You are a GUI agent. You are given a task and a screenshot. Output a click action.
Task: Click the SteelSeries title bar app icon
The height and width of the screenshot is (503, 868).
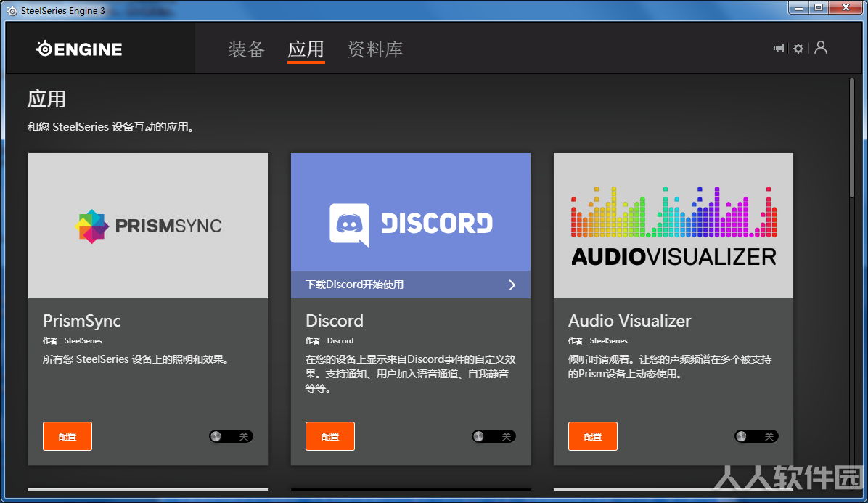(12, 10)
